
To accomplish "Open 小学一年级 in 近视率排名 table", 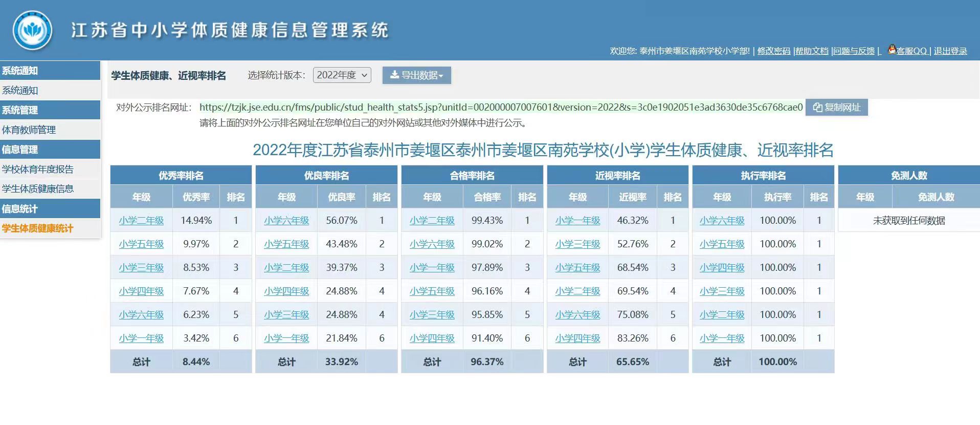I will pyautogui.click(x=578, y=221).
